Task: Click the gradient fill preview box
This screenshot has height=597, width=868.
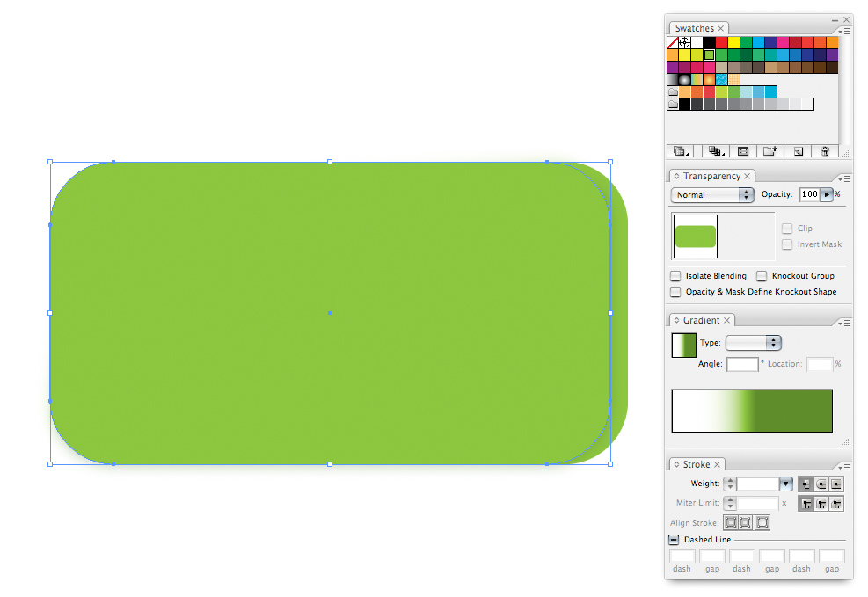Action: [x=683, y=346]
